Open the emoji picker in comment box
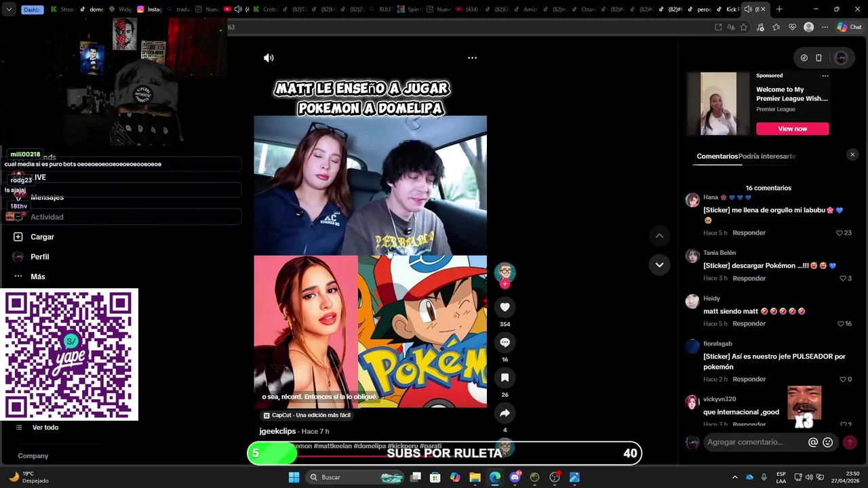This screenshot has height=488, width=868. pyautogui.click(x=827, y=443)
